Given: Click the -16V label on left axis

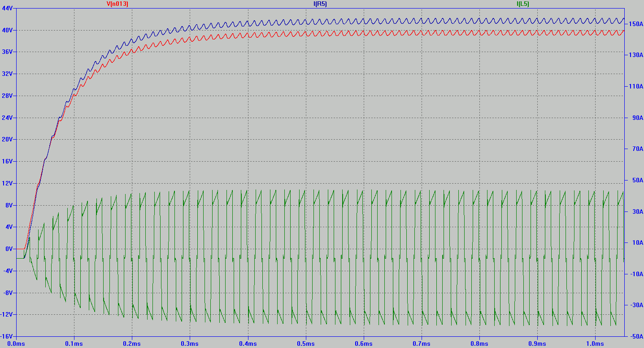Looking at the screenshot, I should click(7, 336).
